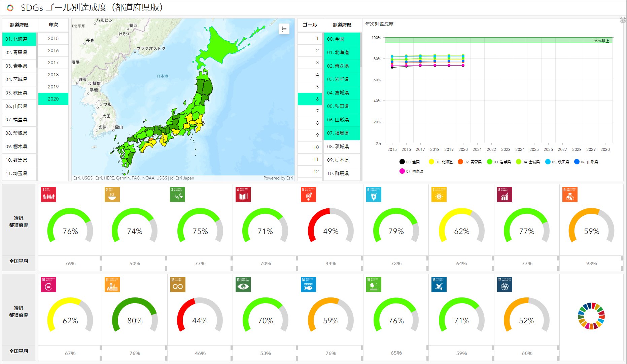Click the SDG Goal 5 gender equality icon
This screenshot has height=364, width=627.
(x=308, y=195)
